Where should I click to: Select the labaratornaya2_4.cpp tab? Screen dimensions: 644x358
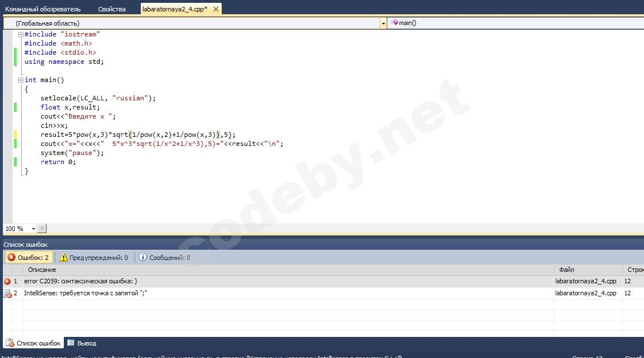(x=175, y=9)
